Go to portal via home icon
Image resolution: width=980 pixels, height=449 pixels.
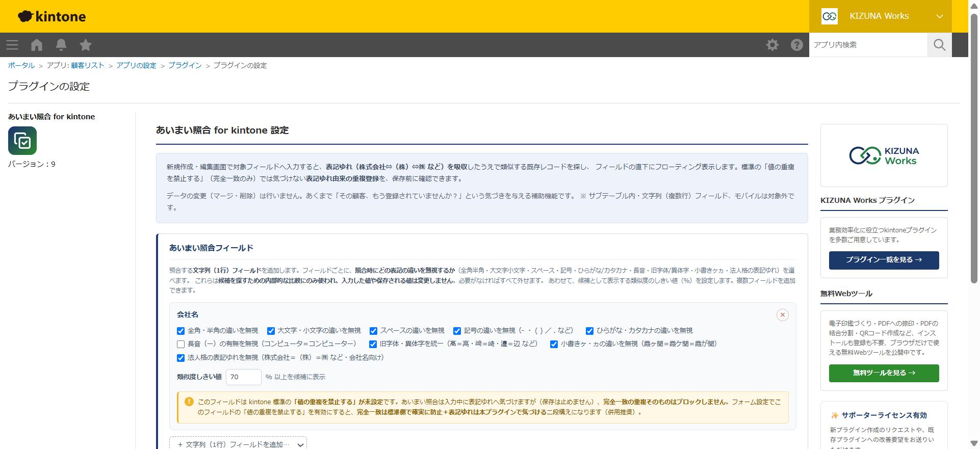(x=37, y=45)
